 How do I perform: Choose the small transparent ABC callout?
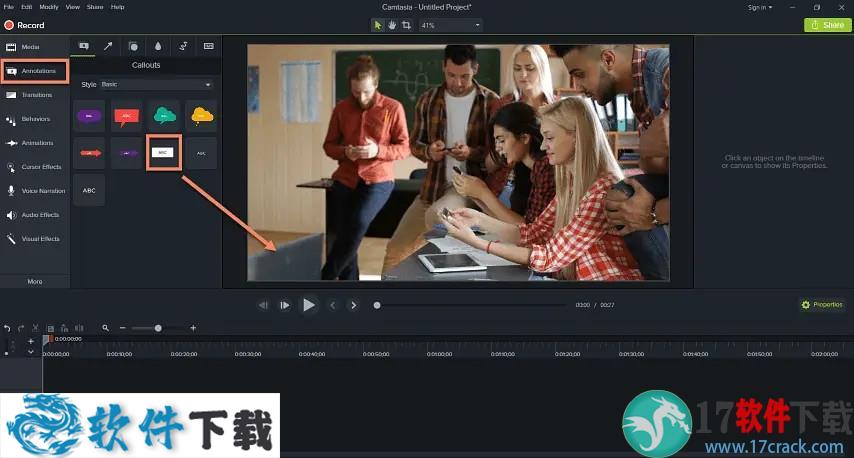pos(202,153)
